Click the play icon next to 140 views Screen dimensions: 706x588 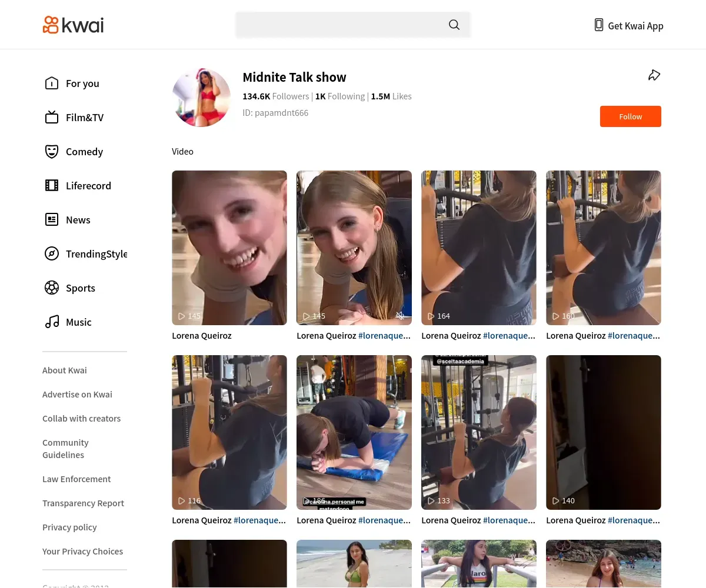tap(556, 501)
